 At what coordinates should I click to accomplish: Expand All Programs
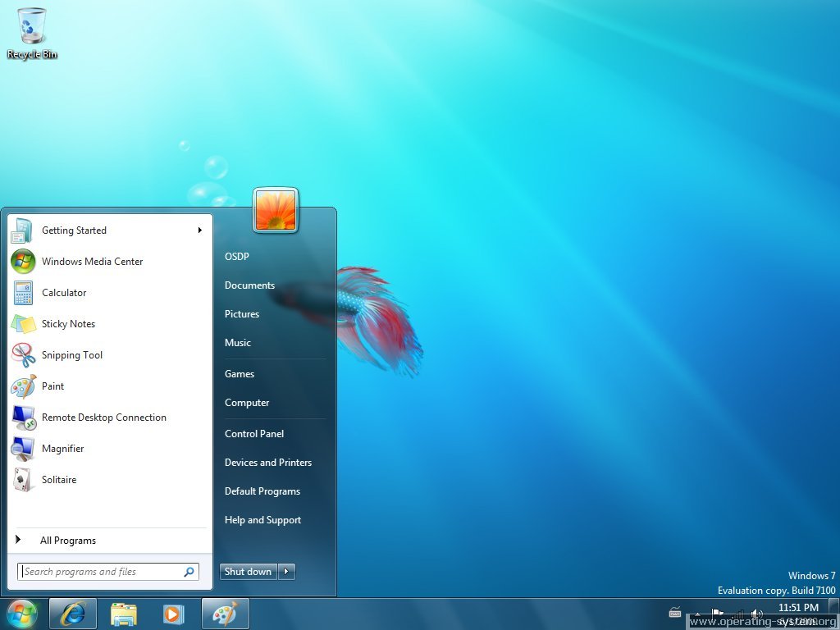coord(68,540)
